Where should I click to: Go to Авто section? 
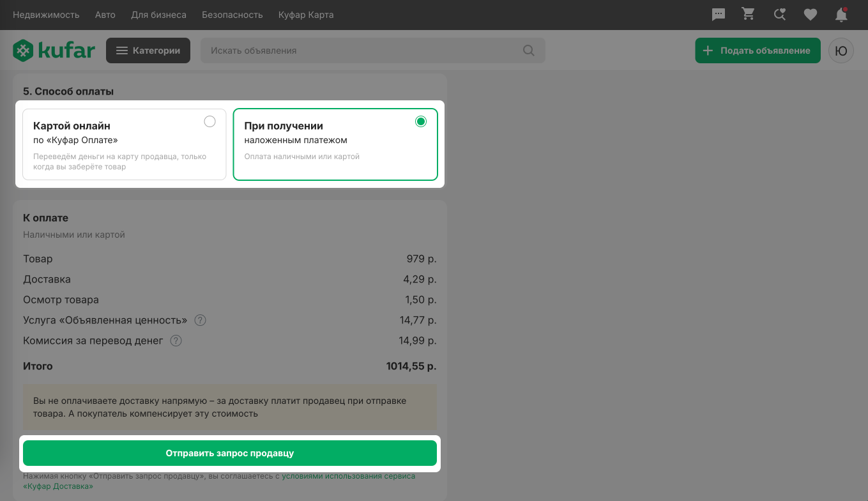(x=105, y=15)
